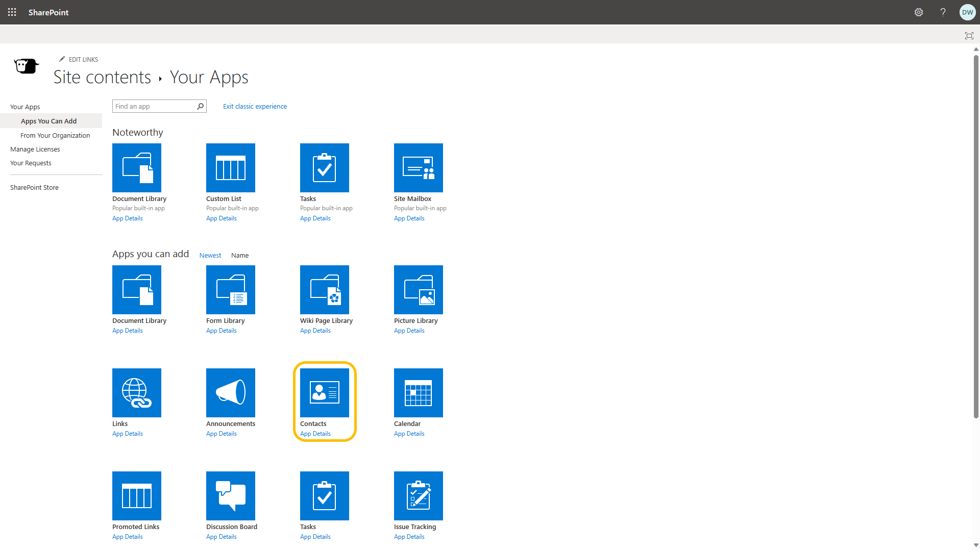Viewport: 980px width, 551px height.
Task: Sort apps by Name
Action: pyautogui.click(x=239, y=255)
